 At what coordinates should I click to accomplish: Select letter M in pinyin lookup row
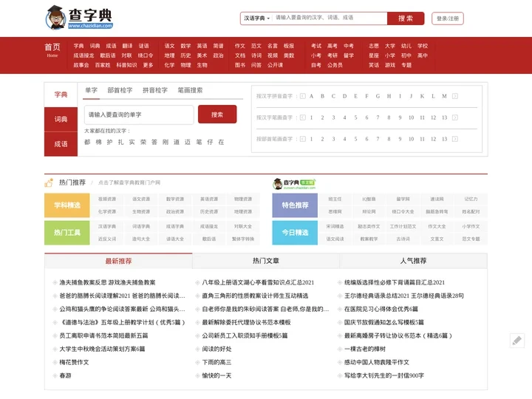444,96
